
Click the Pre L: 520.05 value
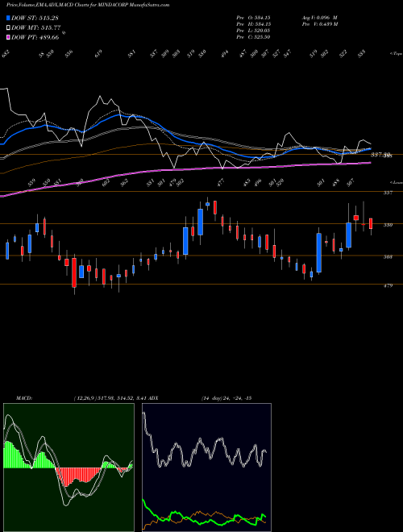tap(253, 31)
